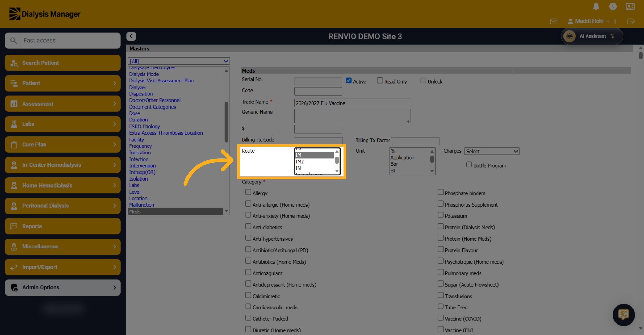Viewport: 644px width, 335px height.
Task: Click the Care Plan clipboard icon
Action: (x=14, y=145)
